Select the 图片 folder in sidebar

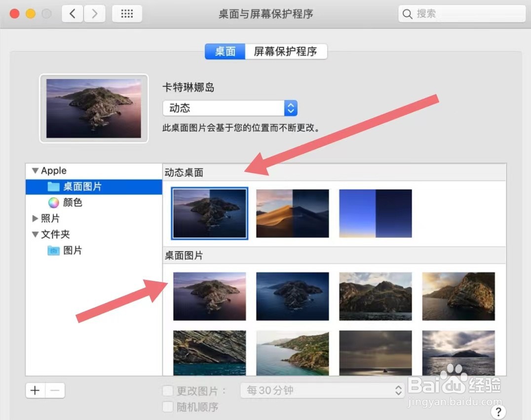[x=73, y=250]
